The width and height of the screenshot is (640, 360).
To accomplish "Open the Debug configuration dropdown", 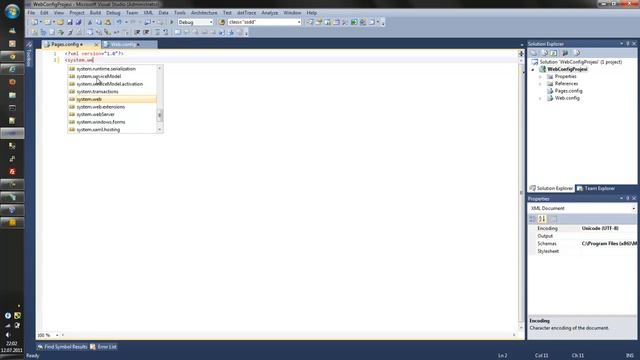I will coord(211,22).
